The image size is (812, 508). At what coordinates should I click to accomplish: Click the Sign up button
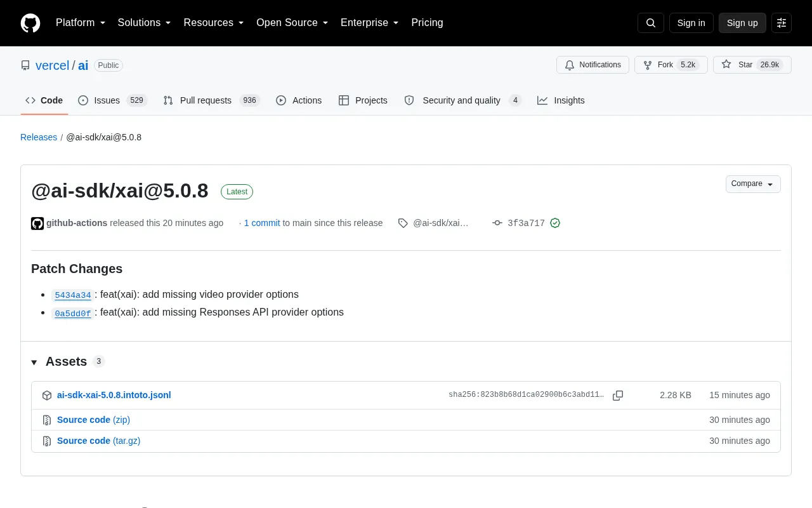click(x=742, y=23)
